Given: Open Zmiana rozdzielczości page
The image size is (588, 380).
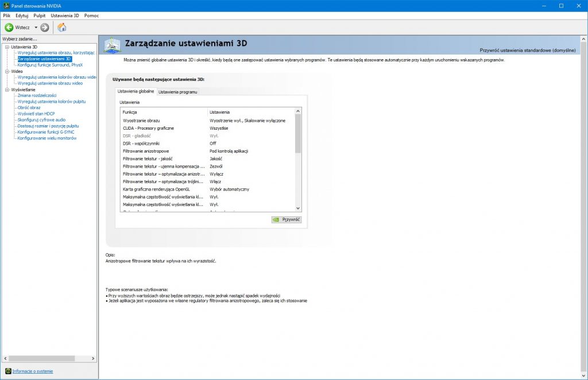Looking at the screenshot, I should tap(37, 95).
